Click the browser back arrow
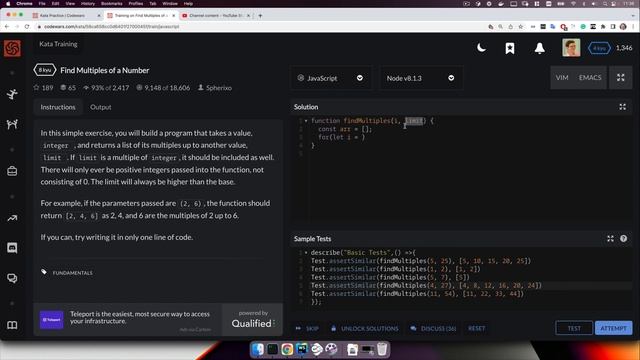 pos(7,27)
